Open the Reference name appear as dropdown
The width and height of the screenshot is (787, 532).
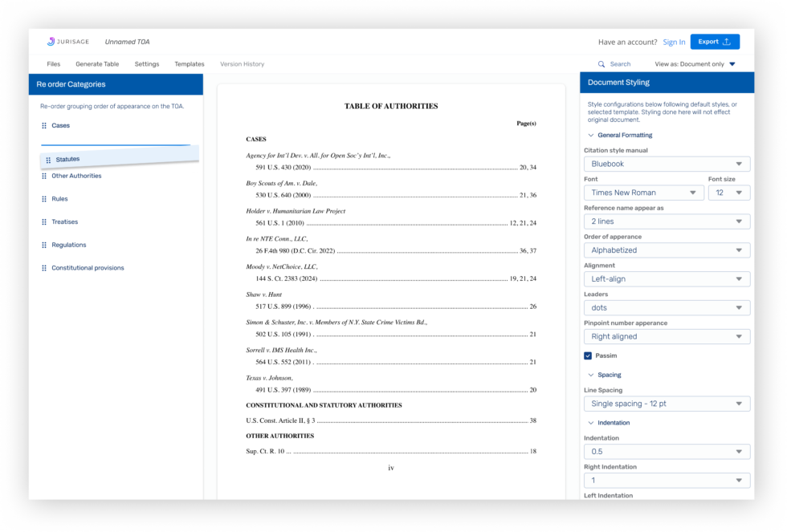[x=667, y=221]
